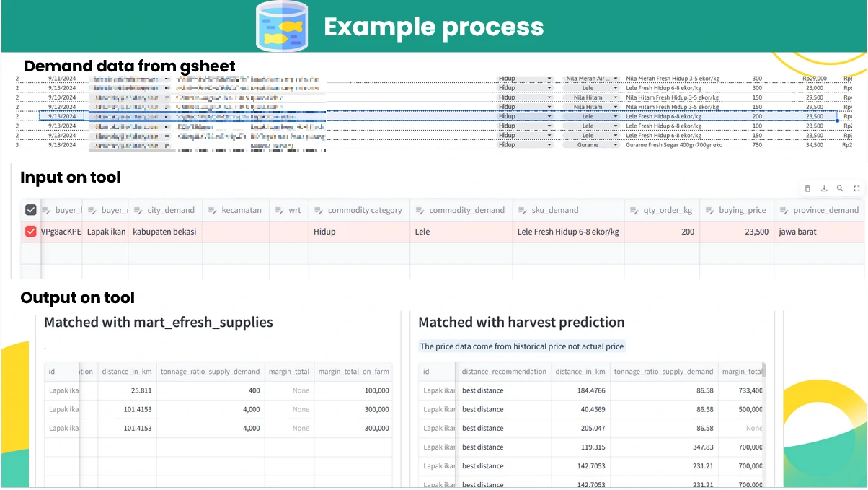Viewport: 868px width, 490px height.
Task: Select the qty_order_kg cell showing 200
Action: [x=662, y=232]
